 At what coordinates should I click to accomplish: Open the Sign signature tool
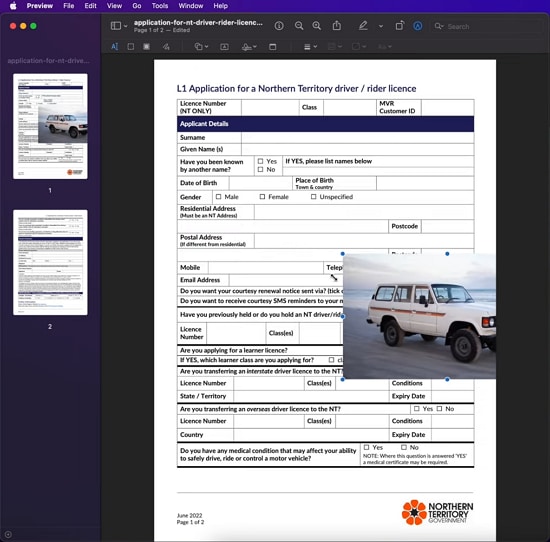(247, 47)
